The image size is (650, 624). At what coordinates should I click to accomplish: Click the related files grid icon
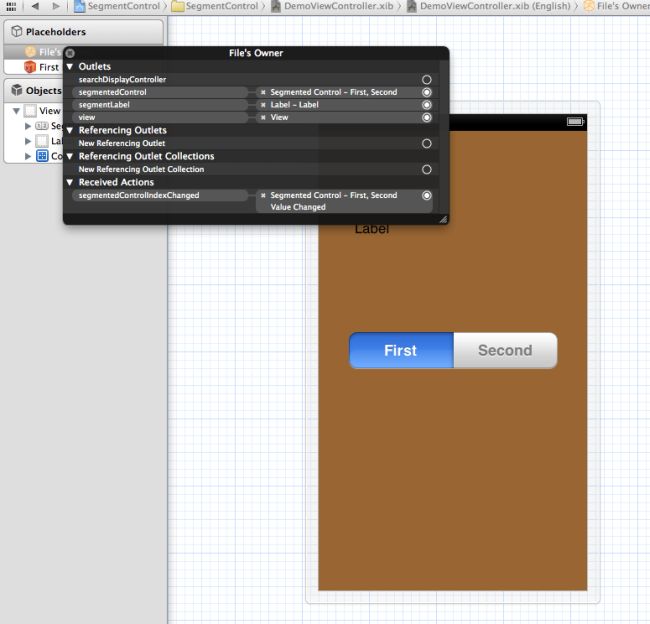point(11,6)
